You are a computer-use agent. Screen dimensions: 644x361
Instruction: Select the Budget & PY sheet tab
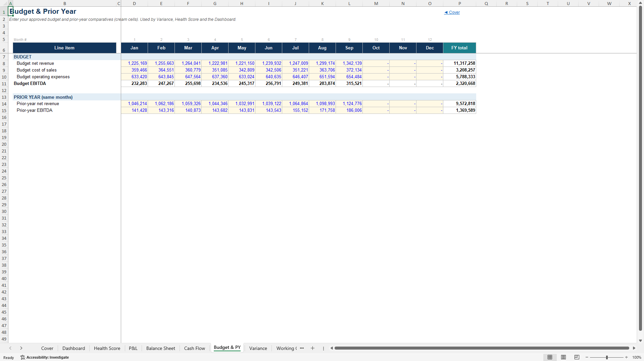pos(227,348)
